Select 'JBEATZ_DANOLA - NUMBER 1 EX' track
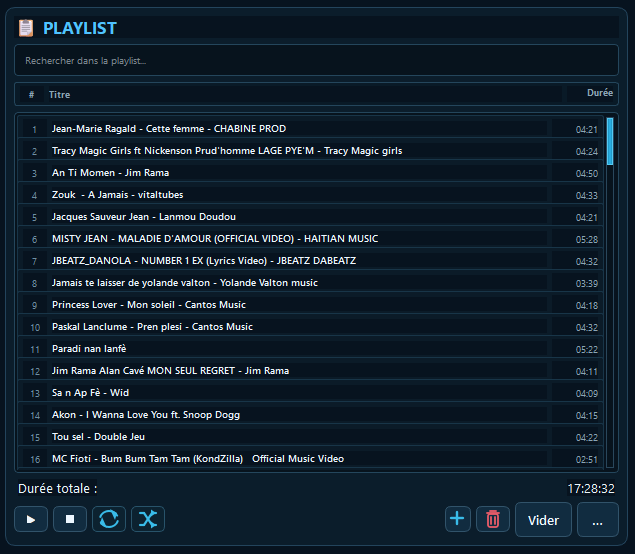 click(311, 261)
